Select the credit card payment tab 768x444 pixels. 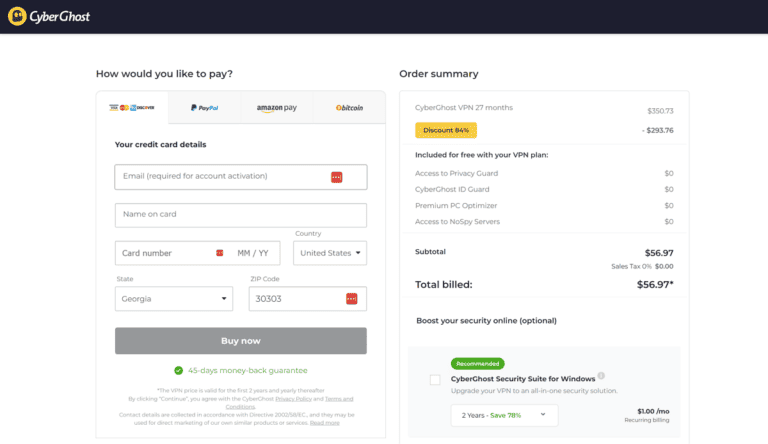click(x=132, y=108)
